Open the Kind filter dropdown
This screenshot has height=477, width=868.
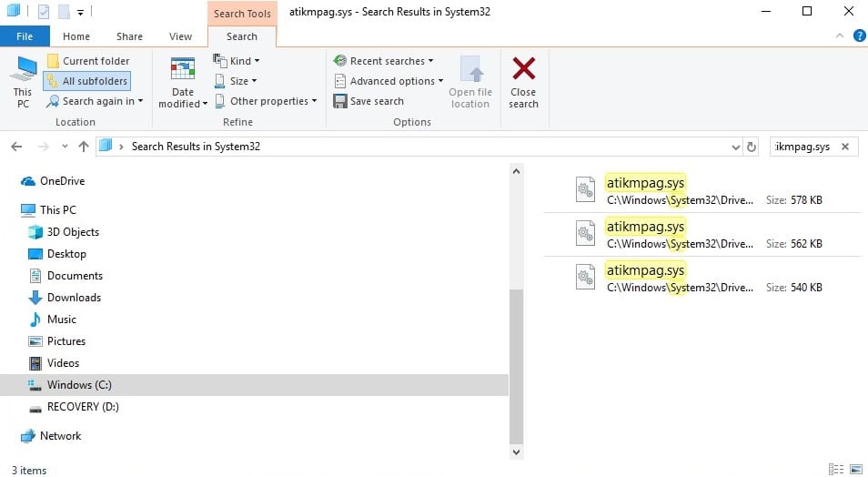click(237, 61)
